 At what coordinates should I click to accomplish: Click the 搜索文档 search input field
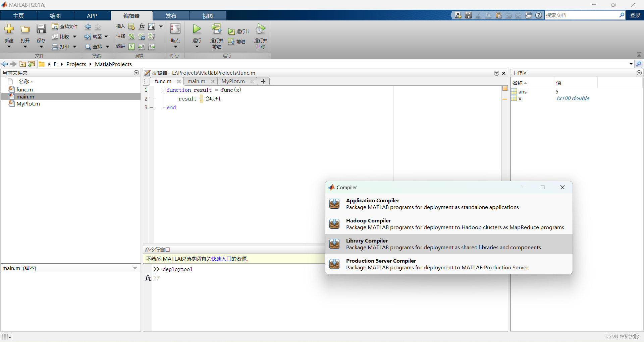pos(581,15)
